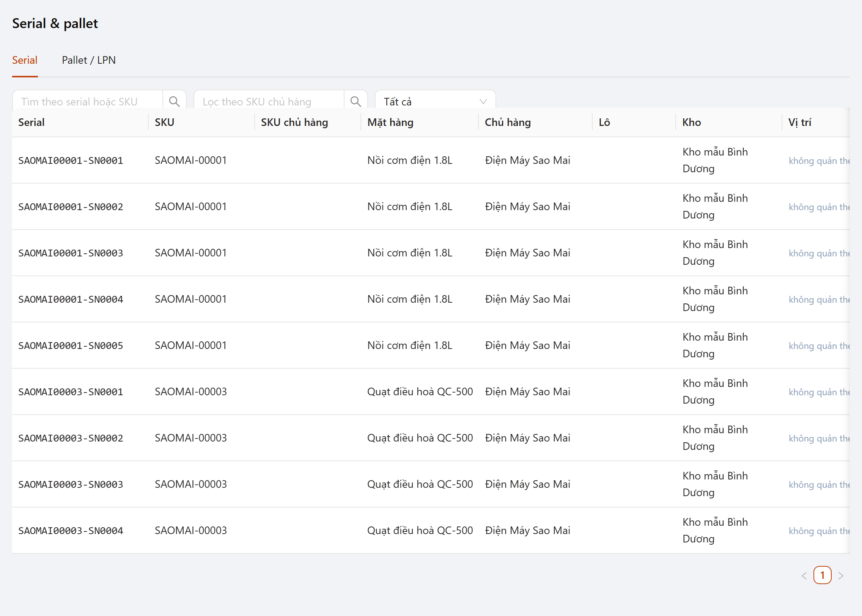This screenshot has height=616, width=862.
Task: Select the Serial tab
Action: click(25, 60)
